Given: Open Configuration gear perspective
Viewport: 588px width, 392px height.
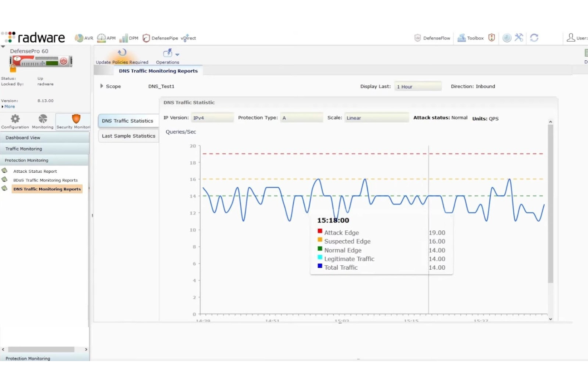Looking at the screenshot, I should (x=15, y=119).
